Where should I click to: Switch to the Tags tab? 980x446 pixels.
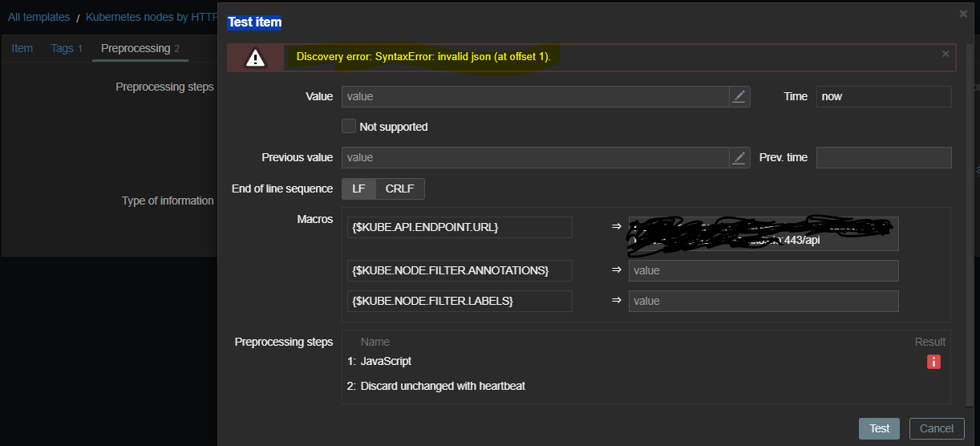67,48
